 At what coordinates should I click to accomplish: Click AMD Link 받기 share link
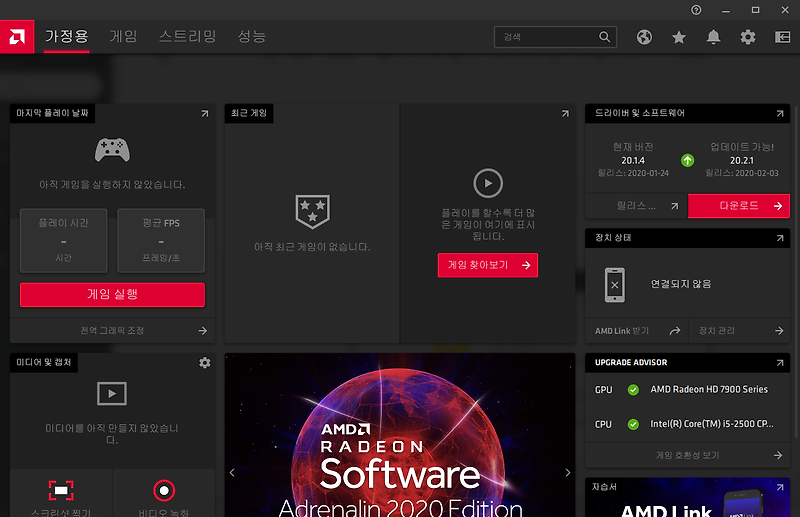click(x=637, y=331)
